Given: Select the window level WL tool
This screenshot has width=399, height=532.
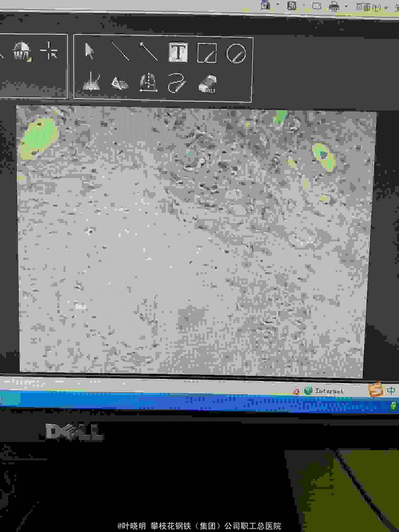Looking at the screenshot, I should point(22,51).
